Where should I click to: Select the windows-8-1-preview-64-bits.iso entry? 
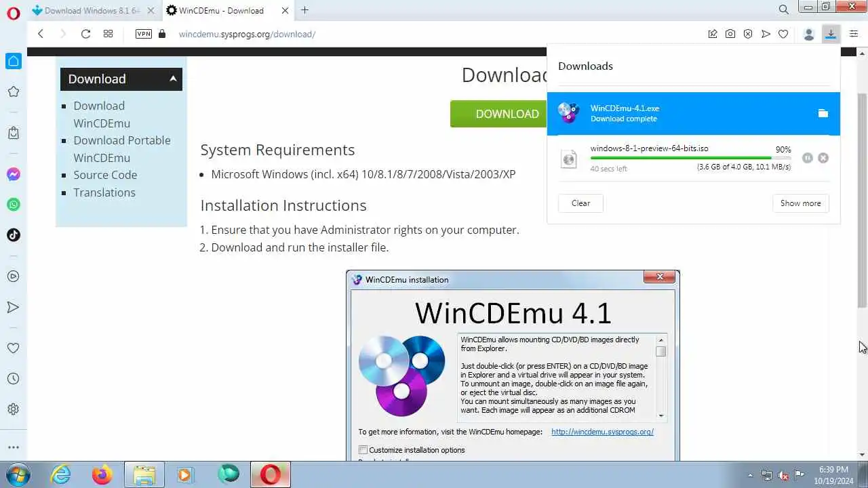693,158
